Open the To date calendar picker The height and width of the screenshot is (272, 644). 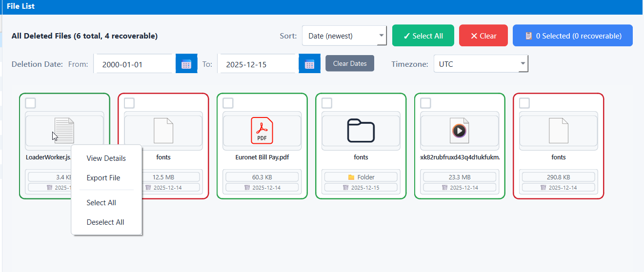(309, 64)
